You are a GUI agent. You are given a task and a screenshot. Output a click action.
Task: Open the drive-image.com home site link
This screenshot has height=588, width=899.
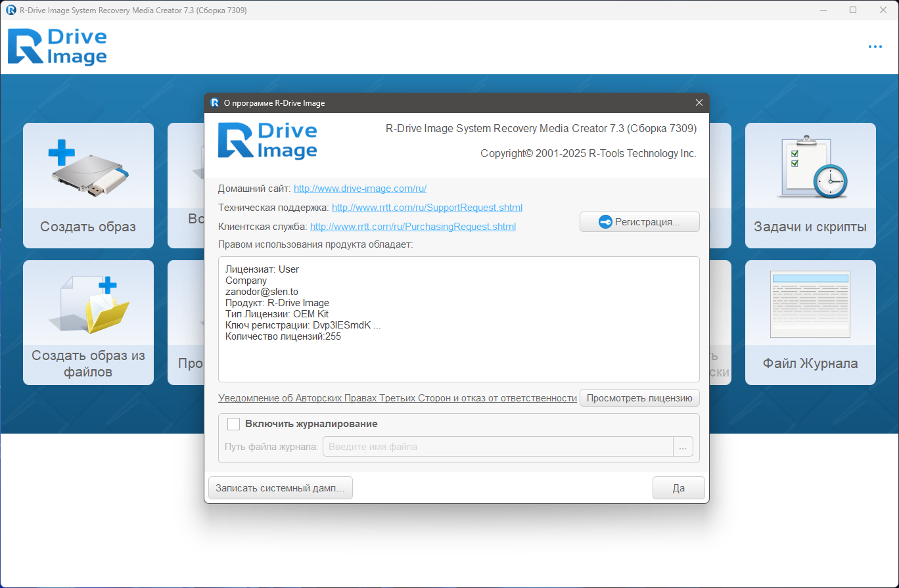point(360,189)
